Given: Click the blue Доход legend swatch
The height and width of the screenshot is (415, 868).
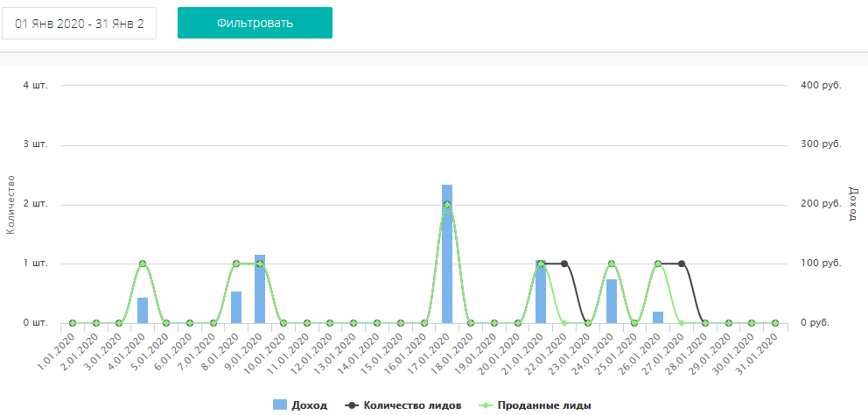Looking at the screenshot, I should pyautogui.click(x=280, y=405).
